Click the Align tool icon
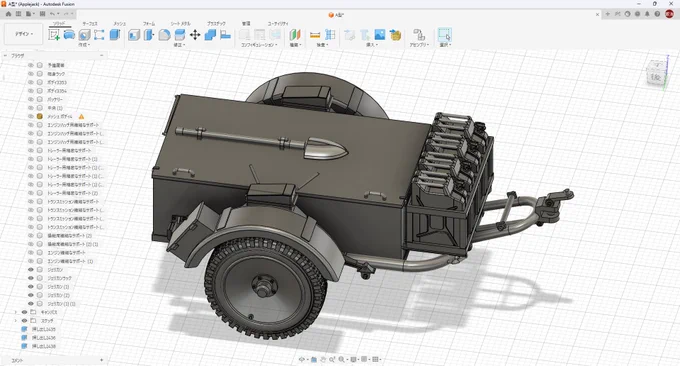This screenshot has width=680, height=366. pos(226,35)
